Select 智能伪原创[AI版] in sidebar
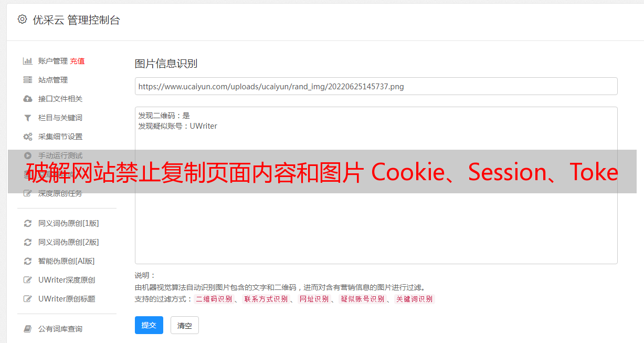Image resolution: width=644 pixels, height=343 pixels. [66, 261]
